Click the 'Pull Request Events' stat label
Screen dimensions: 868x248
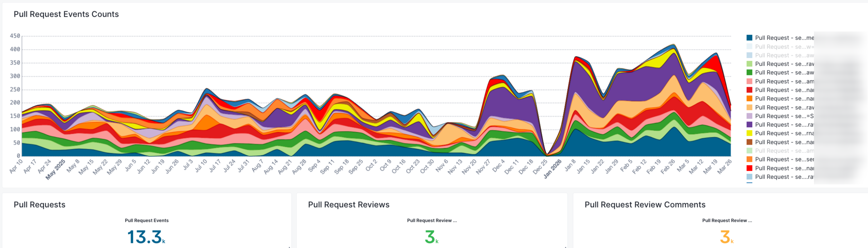147,220
